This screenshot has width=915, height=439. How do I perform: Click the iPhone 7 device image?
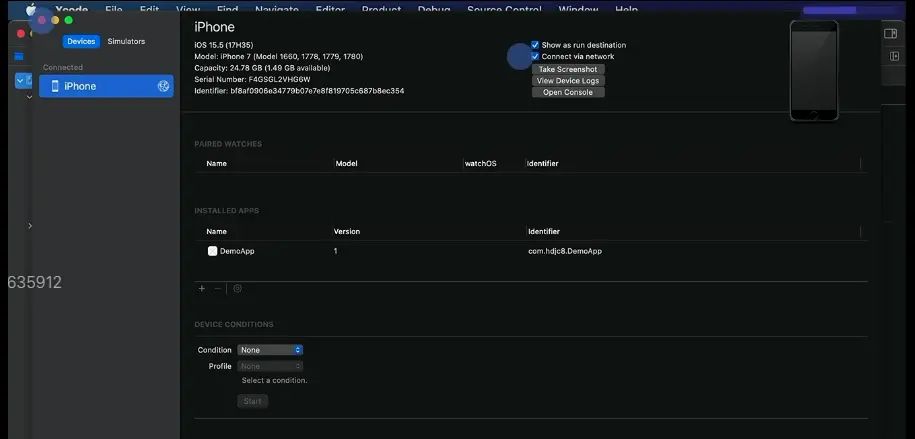click(813, 71)
